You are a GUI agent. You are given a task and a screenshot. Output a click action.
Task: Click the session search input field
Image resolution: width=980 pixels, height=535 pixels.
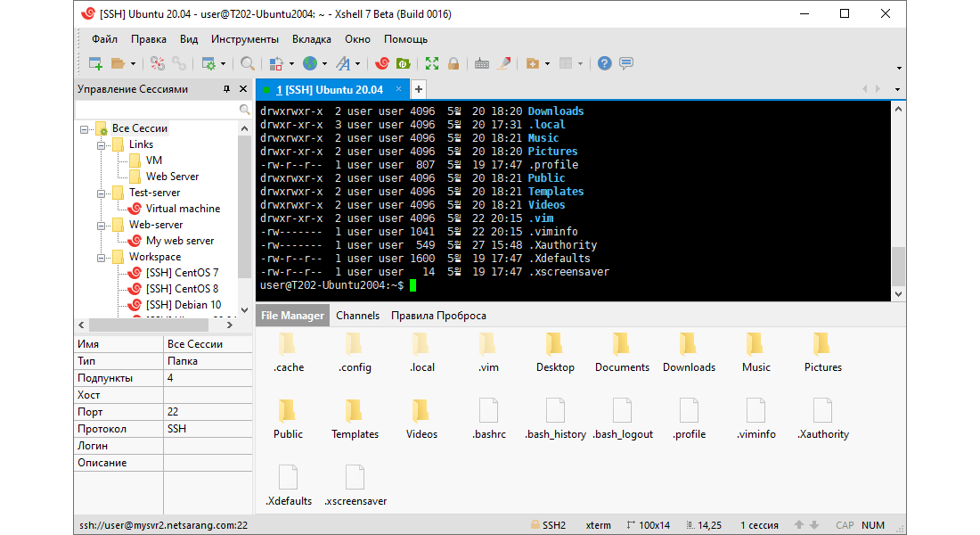pos(157,111)
